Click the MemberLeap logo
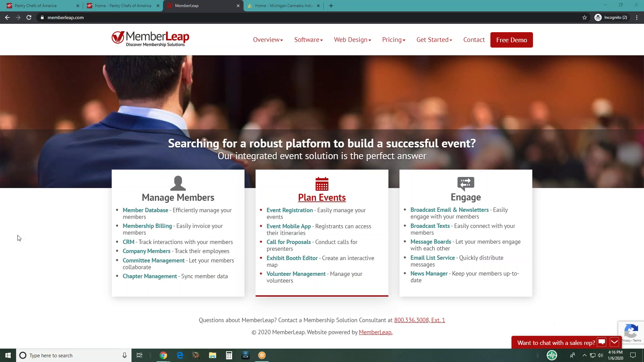The image size is (644, 362). pyautogui.click(x=151, y=39)
